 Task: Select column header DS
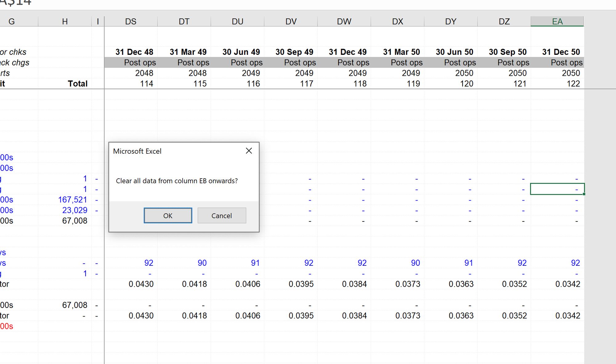131,22
